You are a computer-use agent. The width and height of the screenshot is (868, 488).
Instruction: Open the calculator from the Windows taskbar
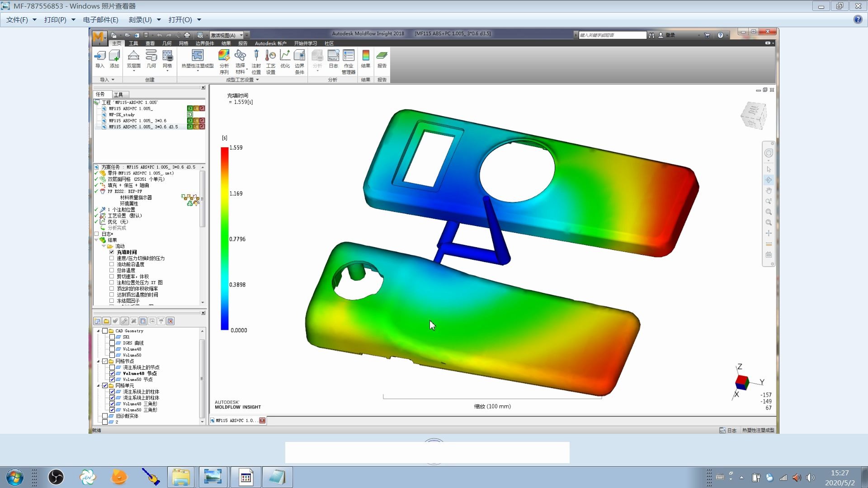pyautogui.click(x=245, y=477)
